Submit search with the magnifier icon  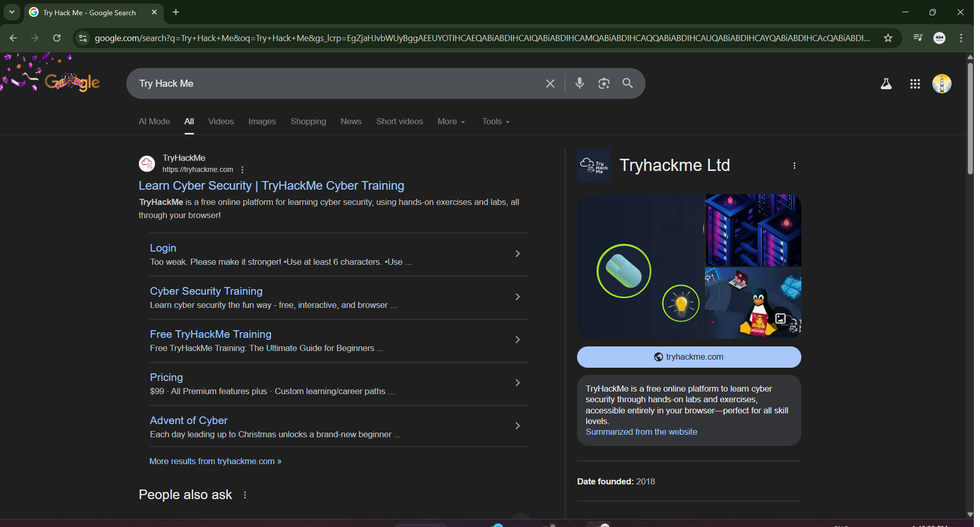coord(628,83)
